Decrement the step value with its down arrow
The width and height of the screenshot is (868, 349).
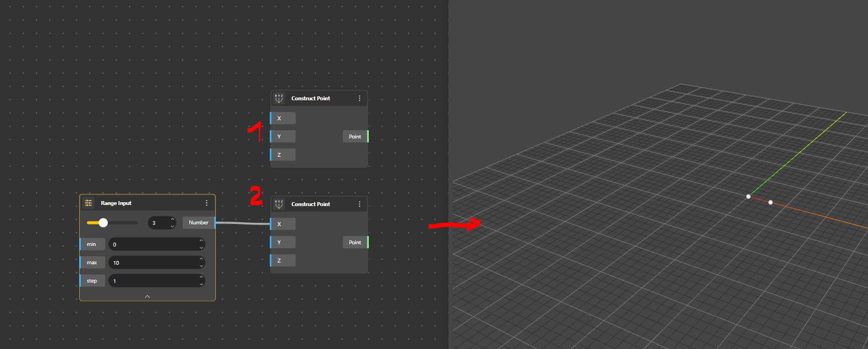(x=201, y=284)
